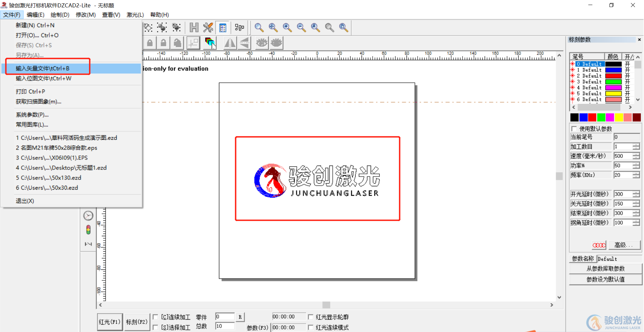Click the horizontal mirror triangles icon

pos(230,43)
